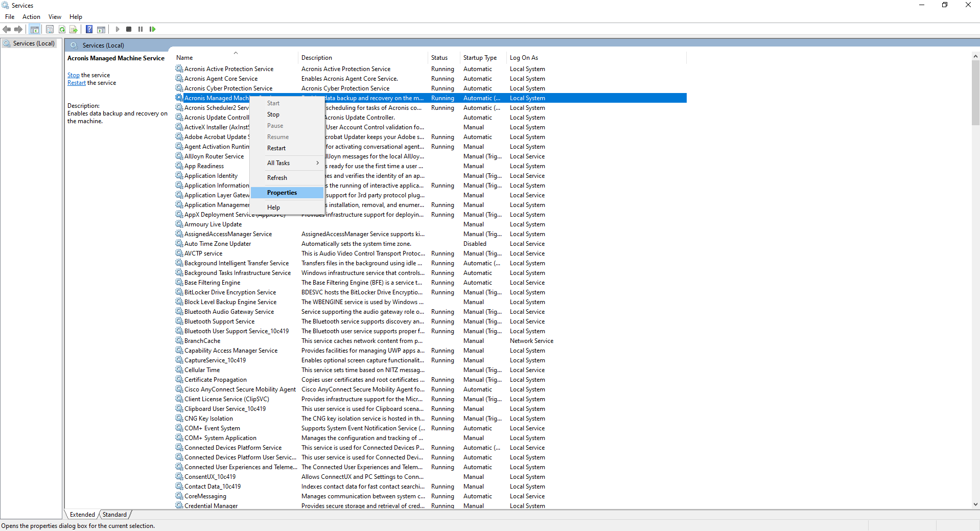
Task: Click the Restart the service link
Action: tap(77, 83)
